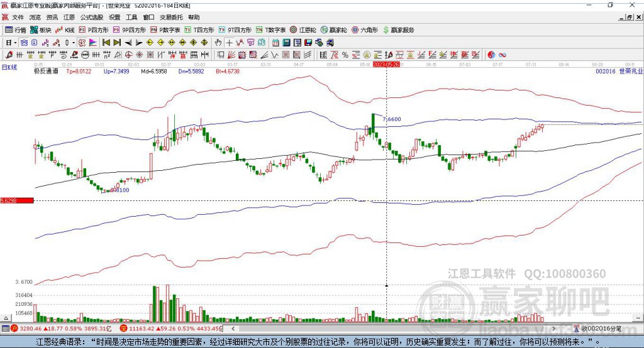Viewport: 644px width, 348px height.
Task: Click the Up=7.3499 indicator value
Action: [116, 71]
